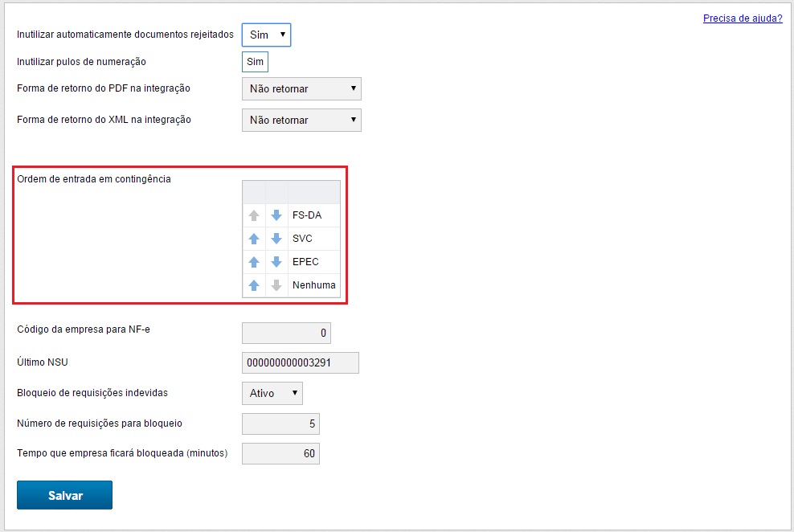
Task: Move EPEC down in contingency order
Action: pos(276,262)
